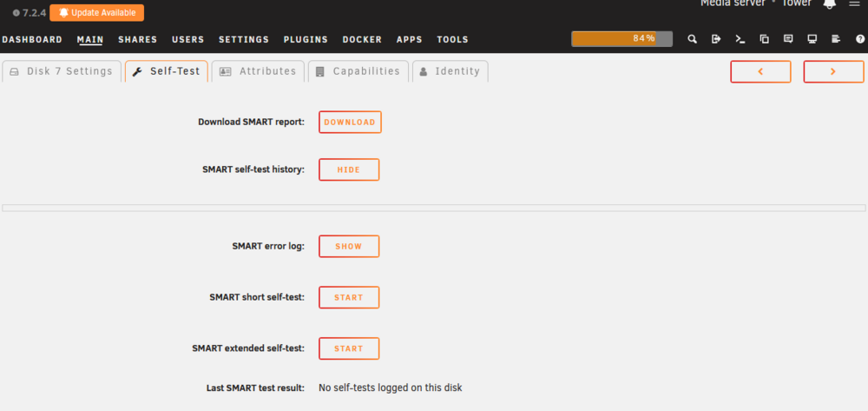Click the 'No self-tests logged on this disk' text
The image size is (868, 411).
[x=391, y=388]
